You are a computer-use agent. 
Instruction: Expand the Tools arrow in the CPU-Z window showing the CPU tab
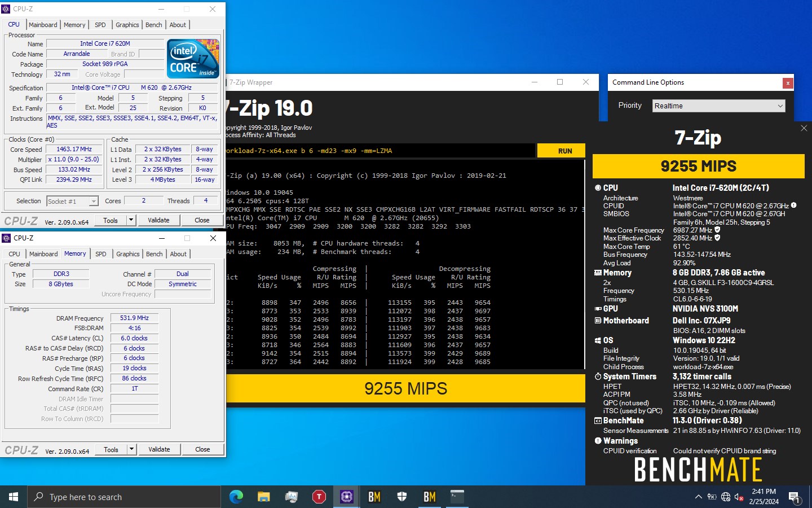coord(131,220)
